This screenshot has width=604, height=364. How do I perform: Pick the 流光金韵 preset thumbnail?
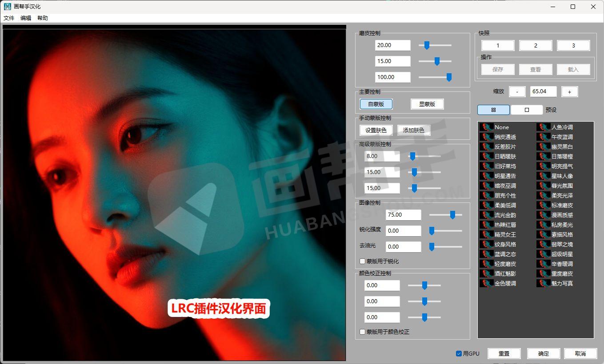click(487, 215)
